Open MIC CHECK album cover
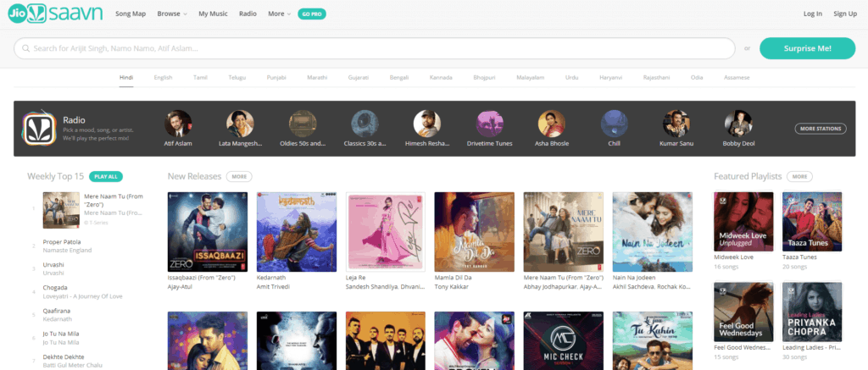The width and height of the screenshot is (868, 370). click(564, 340)
